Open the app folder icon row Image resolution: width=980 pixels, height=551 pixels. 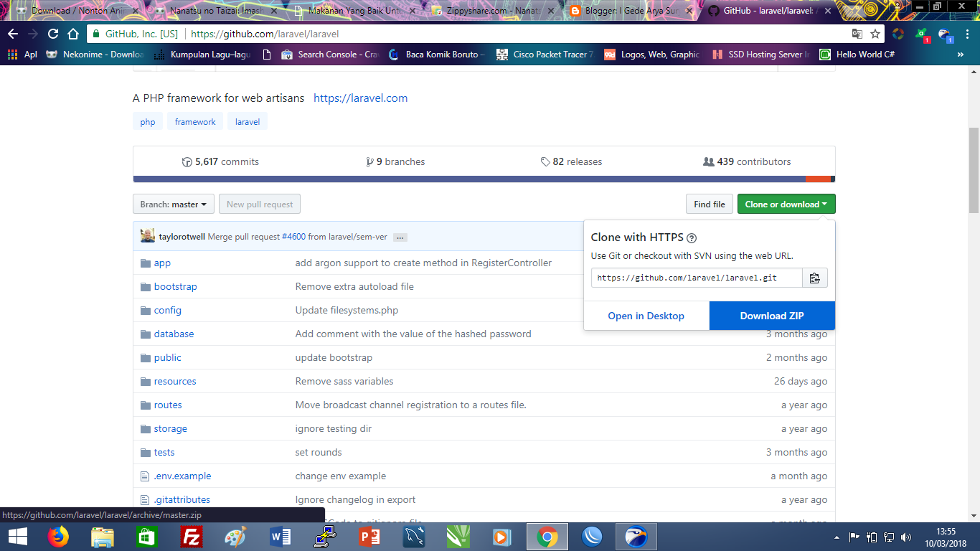click(x=146, y=263)
